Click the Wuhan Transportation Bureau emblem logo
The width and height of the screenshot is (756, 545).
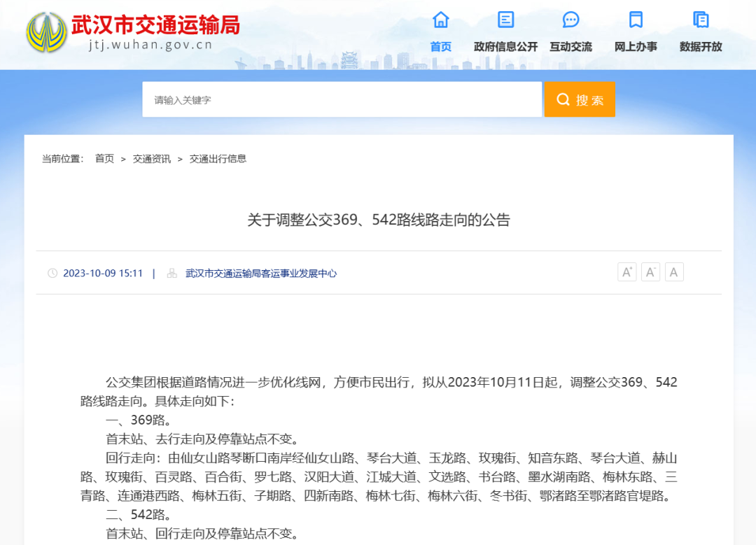[47, 32]
